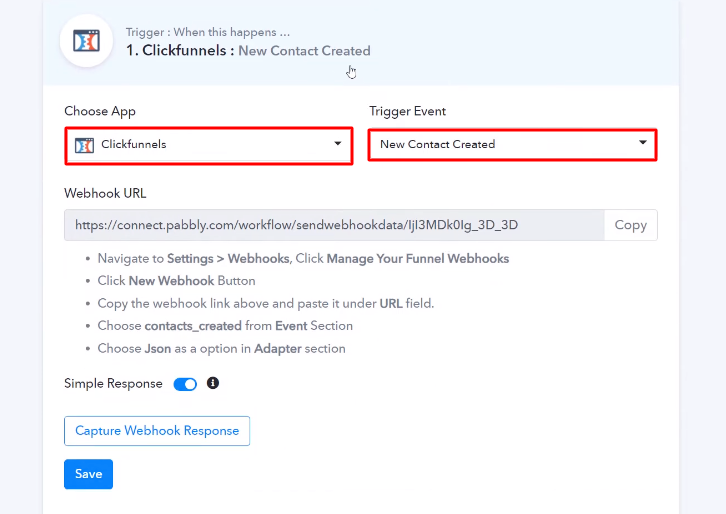Click 'Clickfunnels' text in Choose App field
726x514 pixels.
[134, 144]
